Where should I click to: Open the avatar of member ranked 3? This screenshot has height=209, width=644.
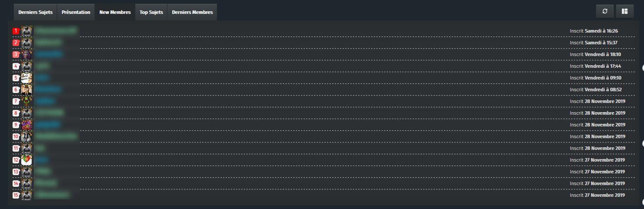pos(27,54)
